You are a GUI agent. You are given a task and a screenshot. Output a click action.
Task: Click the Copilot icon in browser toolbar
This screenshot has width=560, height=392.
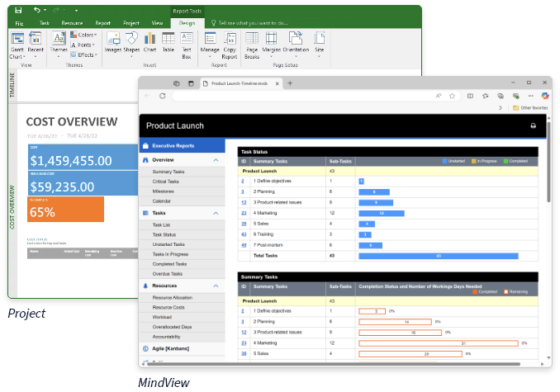(x=544, y=96)
